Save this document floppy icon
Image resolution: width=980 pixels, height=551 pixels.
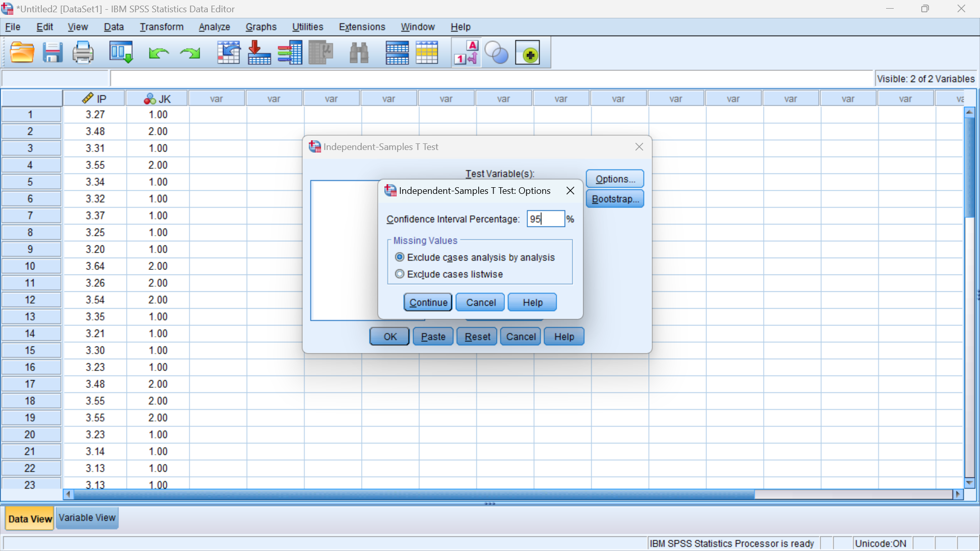[52, 53]
